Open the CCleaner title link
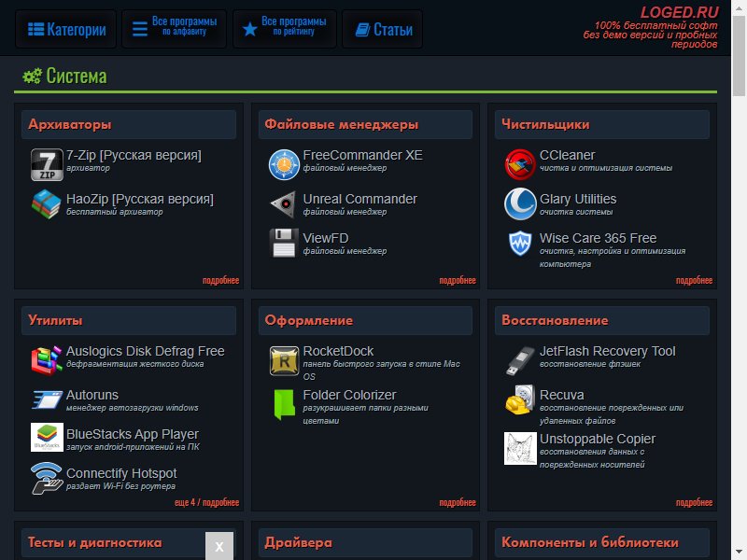 [567, 155]
